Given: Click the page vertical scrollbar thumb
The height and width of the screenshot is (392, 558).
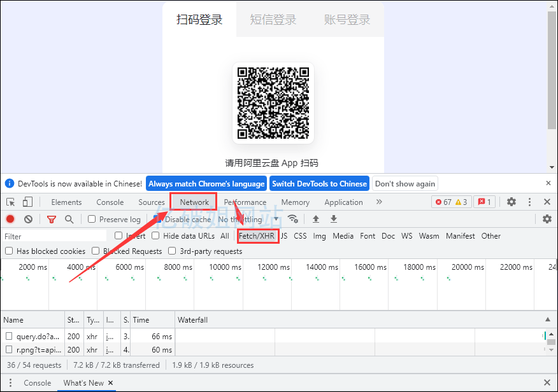Looking at the screenshot, I should (x=552, y=71).
